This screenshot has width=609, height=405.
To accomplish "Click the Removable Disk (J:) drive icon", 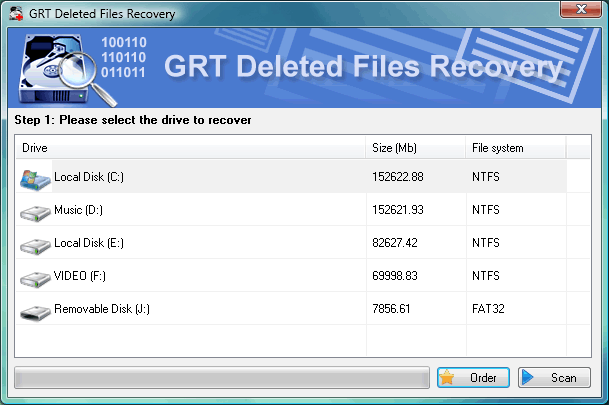I will 35,312.
